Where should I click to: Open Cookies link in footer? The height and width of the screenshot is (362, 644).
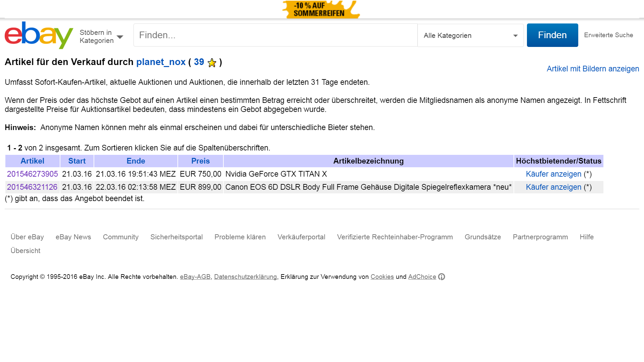(382, 277)
